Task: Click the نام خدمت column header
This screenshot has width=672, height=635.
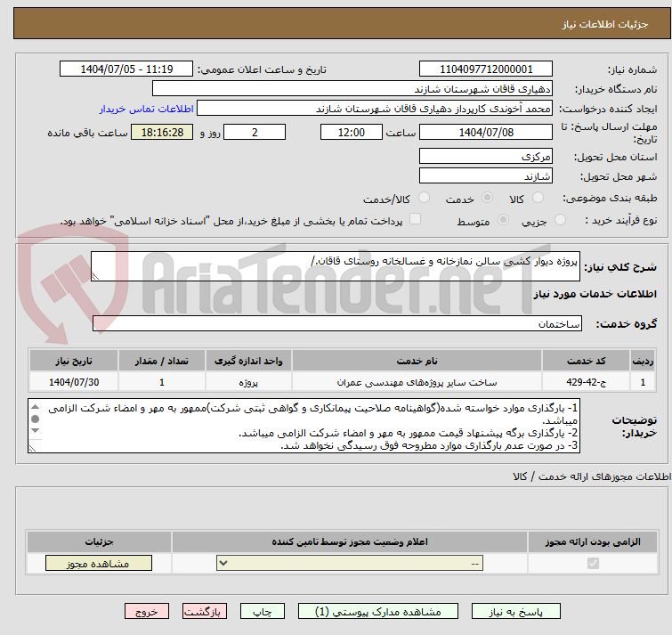Action: pos(417,361)
